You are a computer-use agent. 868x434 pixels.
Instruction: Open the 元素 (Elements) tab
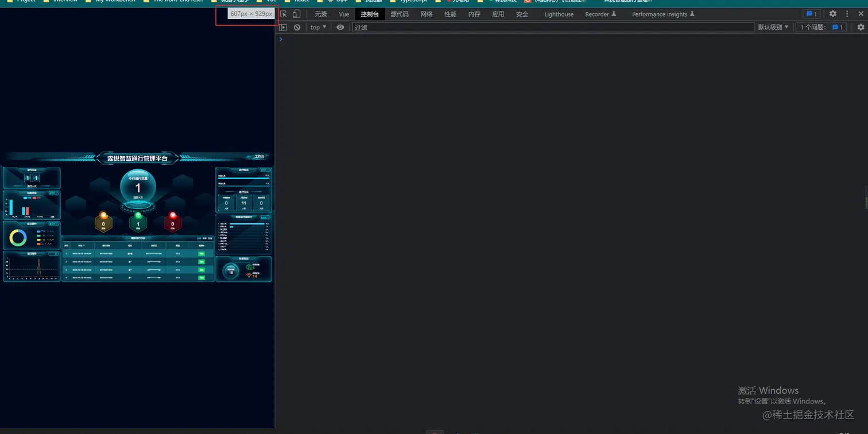(321, 14)
